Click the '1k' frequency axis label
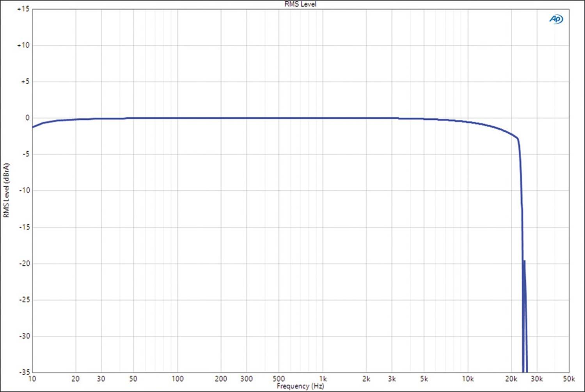The image size is (585, 392). pyautogui.click(x=323, y=379)
